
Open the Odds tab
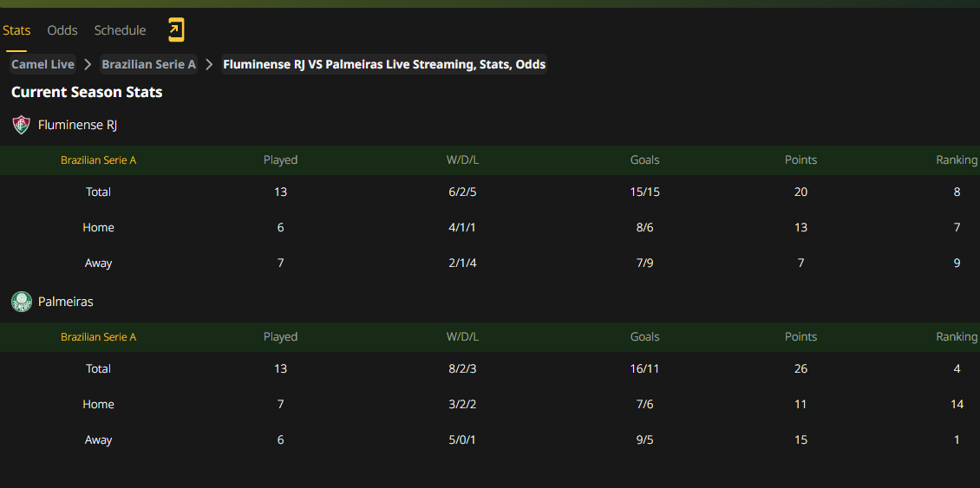pyautogui.click(x=62, y=30)
